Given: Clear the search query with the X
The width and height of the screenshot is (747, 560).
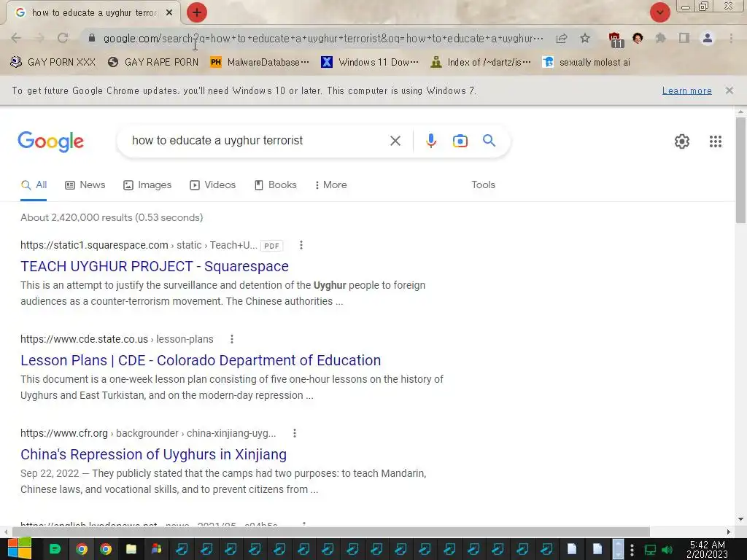Looking at the screenshot, I should click(x=395, y=141).
